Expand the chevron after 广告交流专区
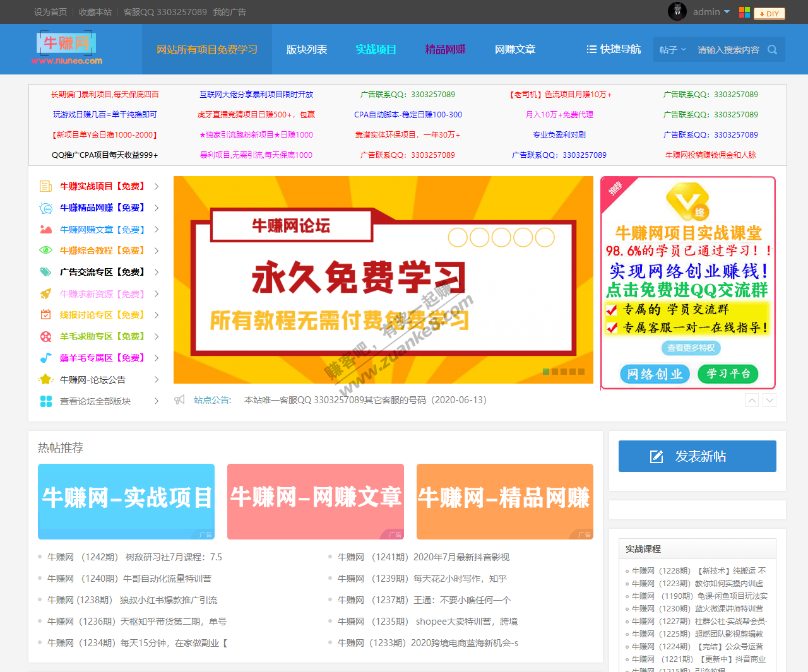 (x=157, y=272)
